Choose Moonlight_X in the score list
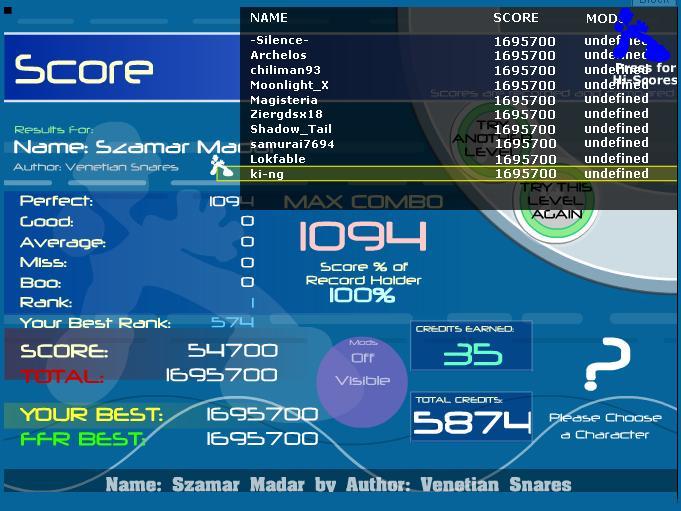This screenshot has height=511, width=681. pyautogui.click(x=289, y=85)
